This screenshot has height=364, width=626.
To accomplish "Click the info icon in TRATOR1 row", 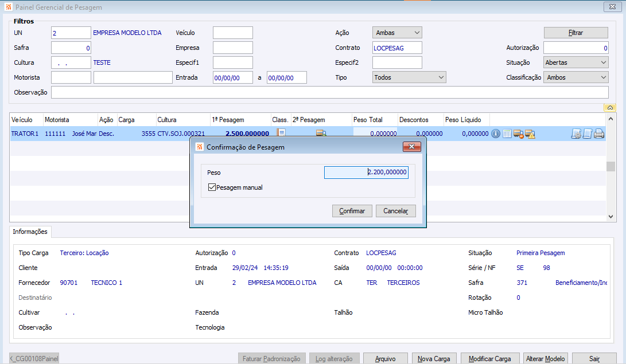I will click(x=495, y=134).
